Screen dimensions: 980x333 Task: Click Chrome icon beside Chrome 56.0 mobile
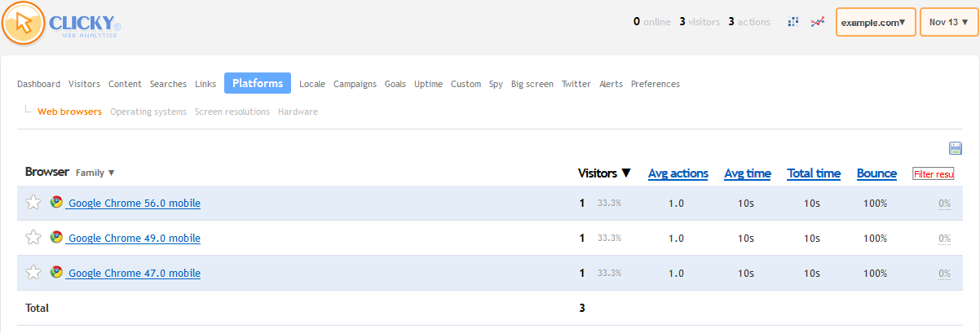click(x=56, y=202)
